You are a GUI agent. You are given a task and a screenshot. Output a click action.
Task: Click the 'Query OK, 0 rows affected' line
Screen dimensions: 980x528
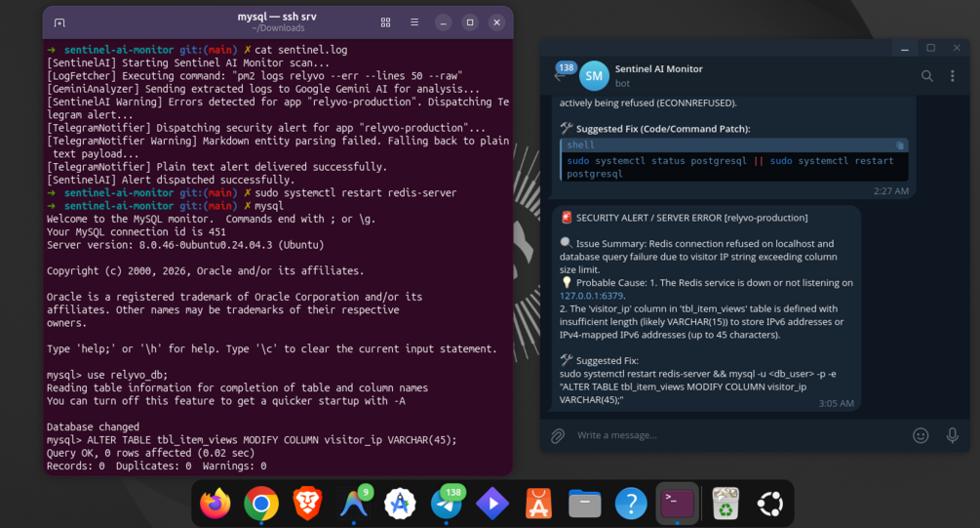click(x=150, y=453)
